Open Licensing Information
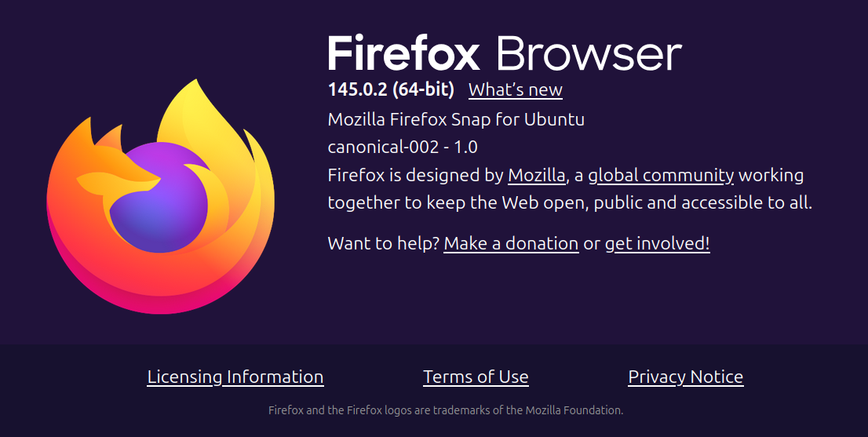 [x=235, y=377]
